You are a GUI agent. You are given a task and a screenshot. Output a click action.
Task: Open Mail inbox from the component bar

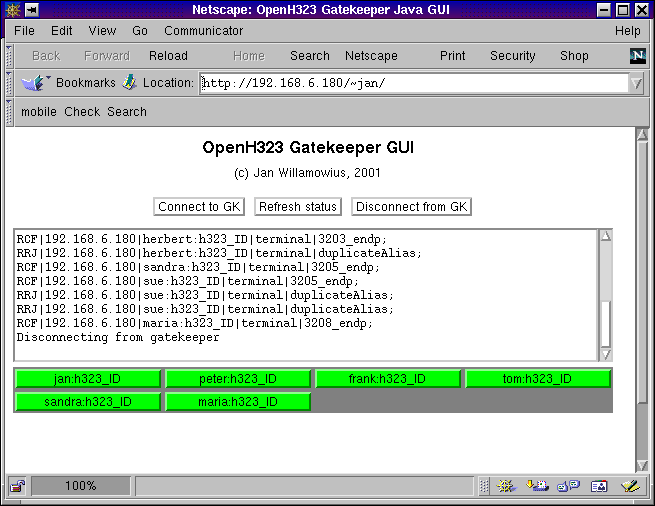[x=537, y=486]
